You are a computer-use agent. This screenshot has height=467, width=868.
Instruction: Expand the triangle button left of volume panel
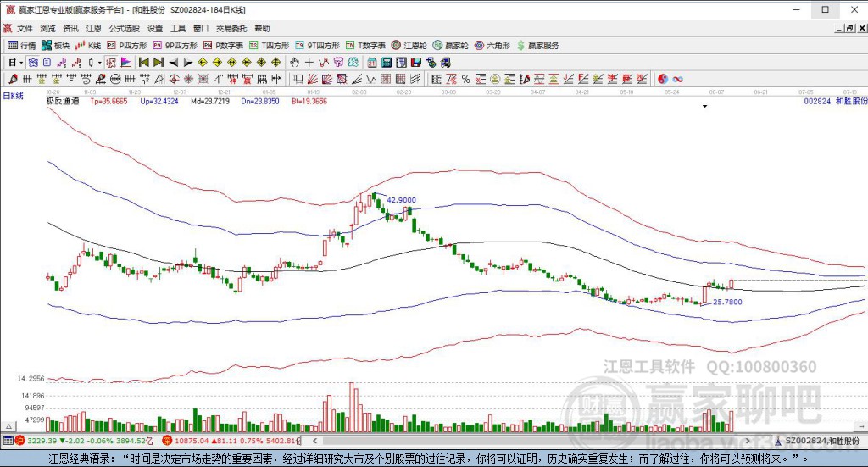tap(8, 426)
